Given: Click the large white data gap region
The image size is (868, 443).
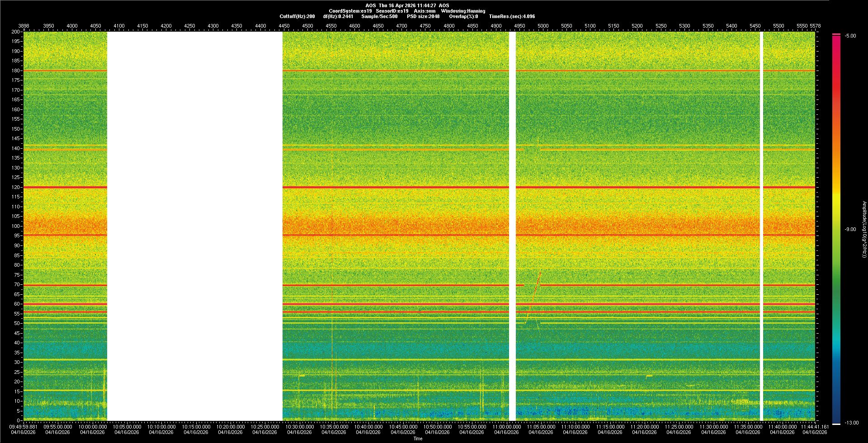Looking at the screenshot, I should click(x=194, y=226).
